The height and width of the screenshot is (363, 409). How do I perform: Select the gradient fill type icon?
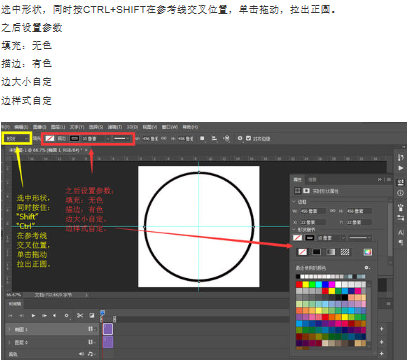click(330, 252)
